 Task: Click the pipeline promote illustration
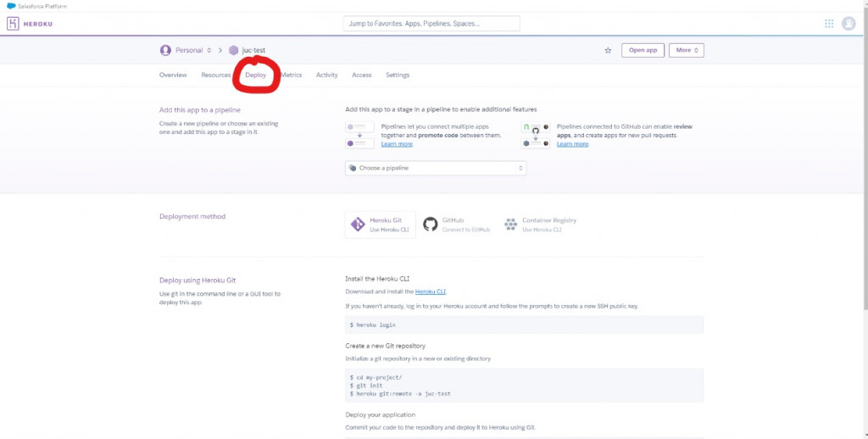point(359,135)
